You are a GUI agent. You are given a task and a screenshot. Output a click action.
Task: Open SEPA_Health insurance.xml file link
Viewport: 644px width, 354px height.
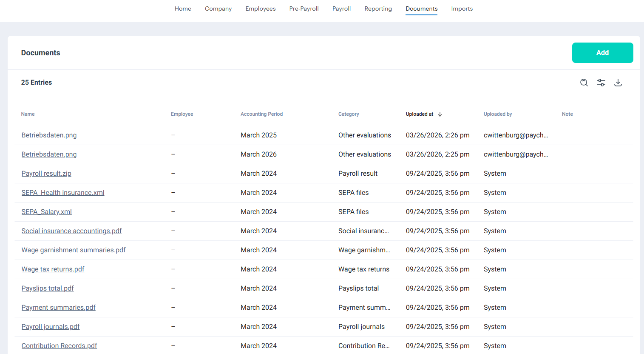[63, 193]
